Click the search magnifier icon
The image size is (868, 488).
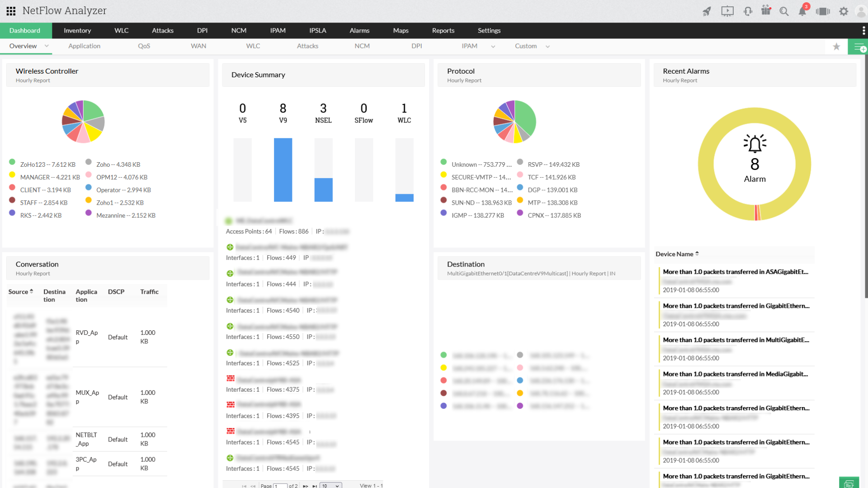point(784,11)
